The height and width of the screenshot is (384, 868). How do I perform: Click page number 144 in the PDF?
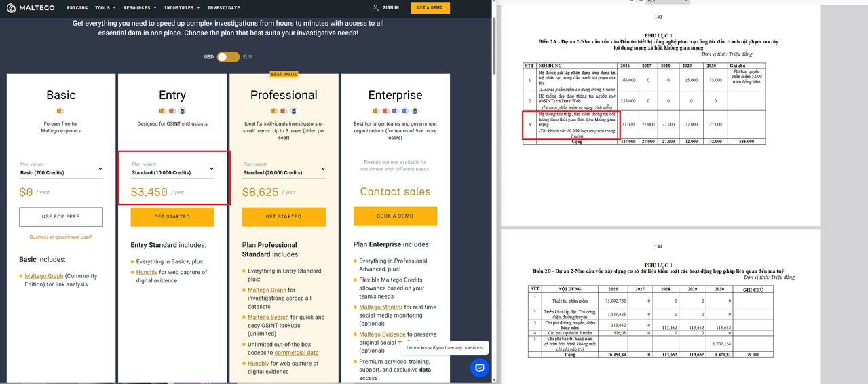click(658, 247)
